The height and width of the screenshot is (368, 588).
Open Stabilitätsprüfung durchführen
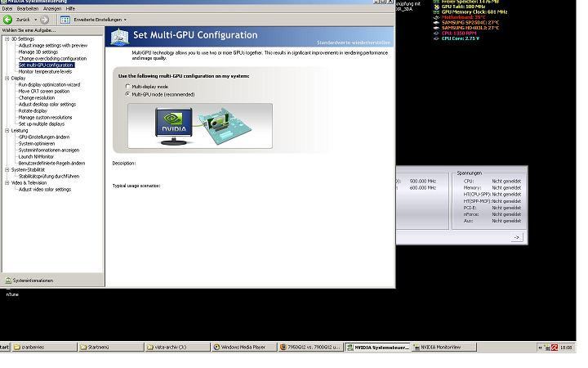pos(49,176)
